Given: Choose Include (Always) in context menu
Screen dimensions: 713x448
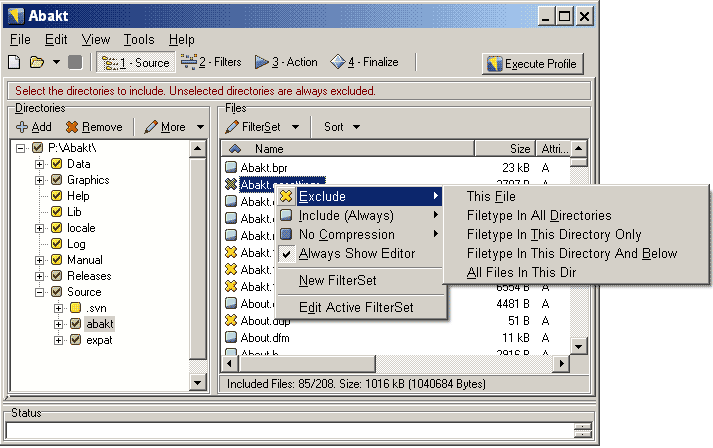Looking at the screenshot, I should coord(360,216).
